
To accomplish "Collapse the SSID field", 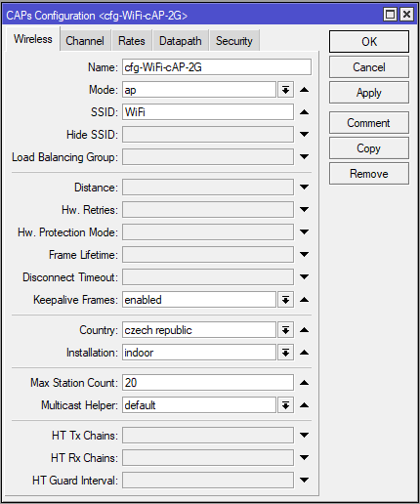I will click(304, 112).
